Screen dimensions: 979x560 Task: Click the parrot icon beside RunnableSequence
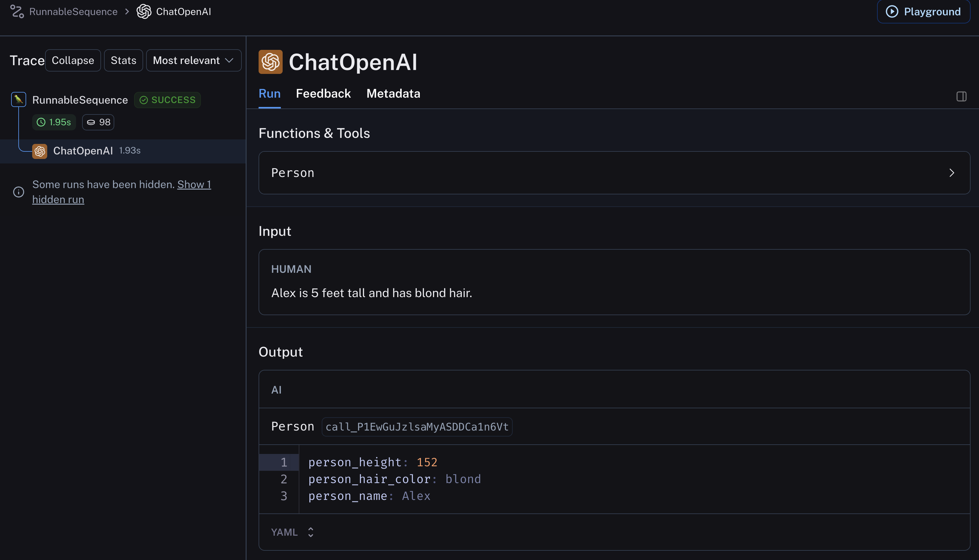coord(18,100)
